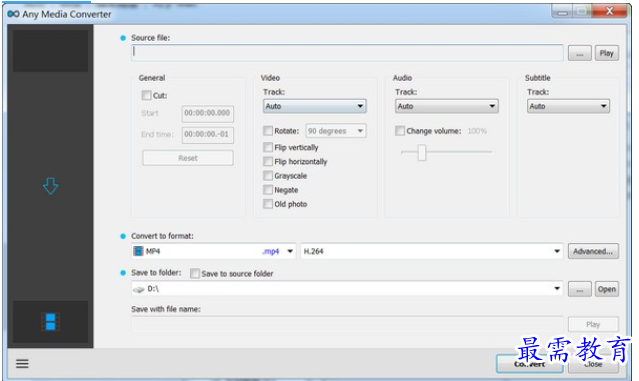
Task: Click the Reset button in General
Action: (x=188, y=158)
